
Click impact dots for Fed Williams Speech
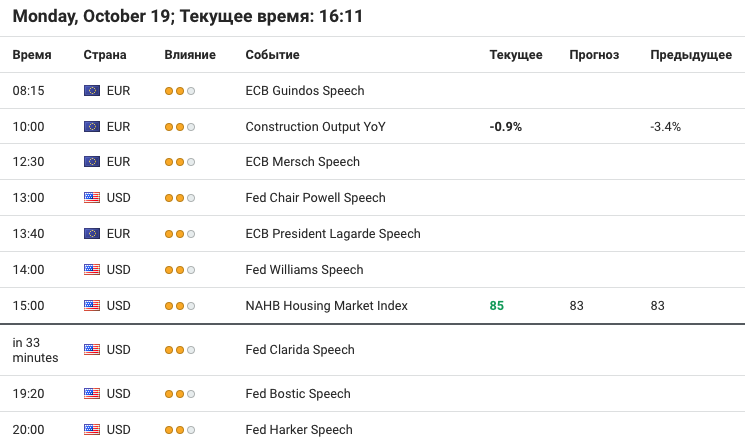pyautogui.click(x=180, y=270)
